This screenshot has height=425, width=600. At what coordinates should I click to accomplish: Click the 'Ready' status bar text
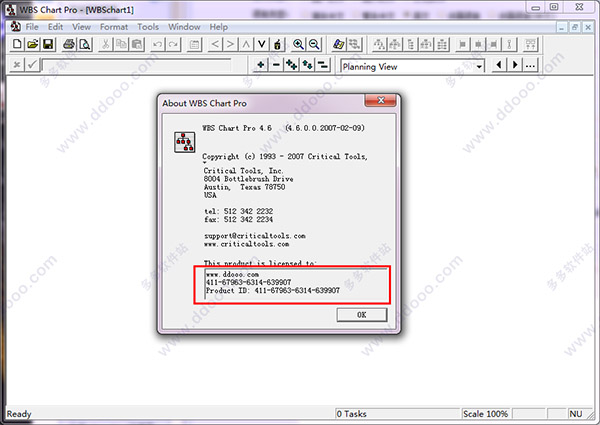click(x=19, y=414)
